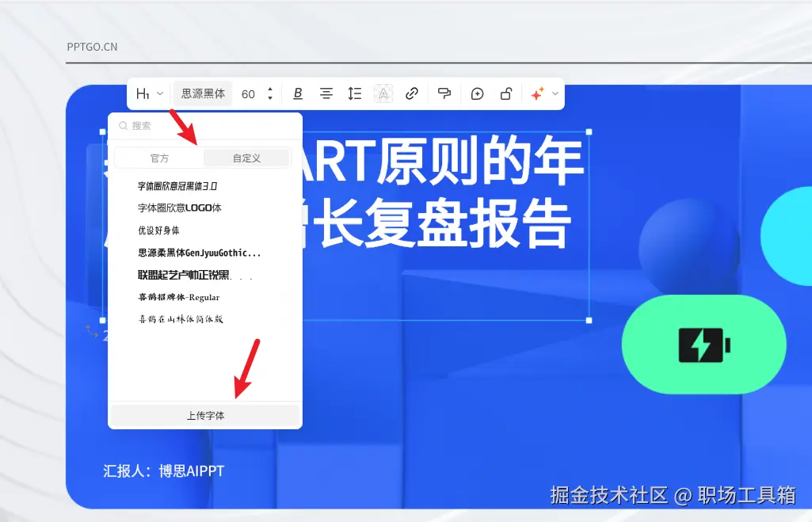Open text color/effect icon
The image size is (812, 522).
coord(383,93)
